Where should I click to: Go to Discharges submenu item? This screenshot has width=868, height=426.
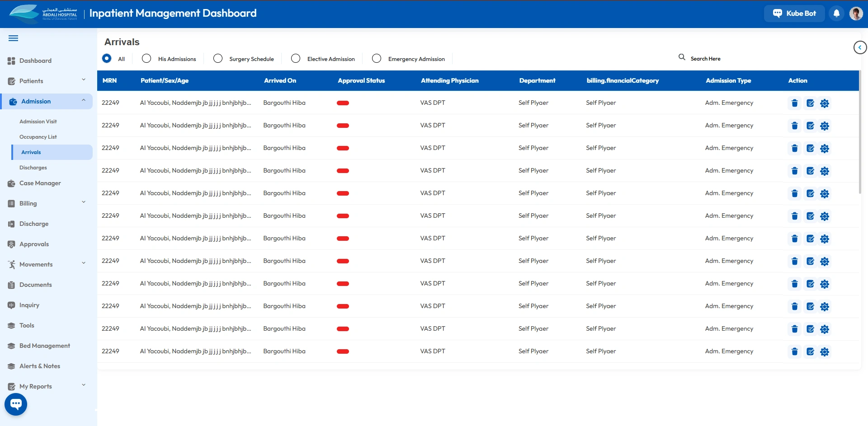(x=33, y=168)
